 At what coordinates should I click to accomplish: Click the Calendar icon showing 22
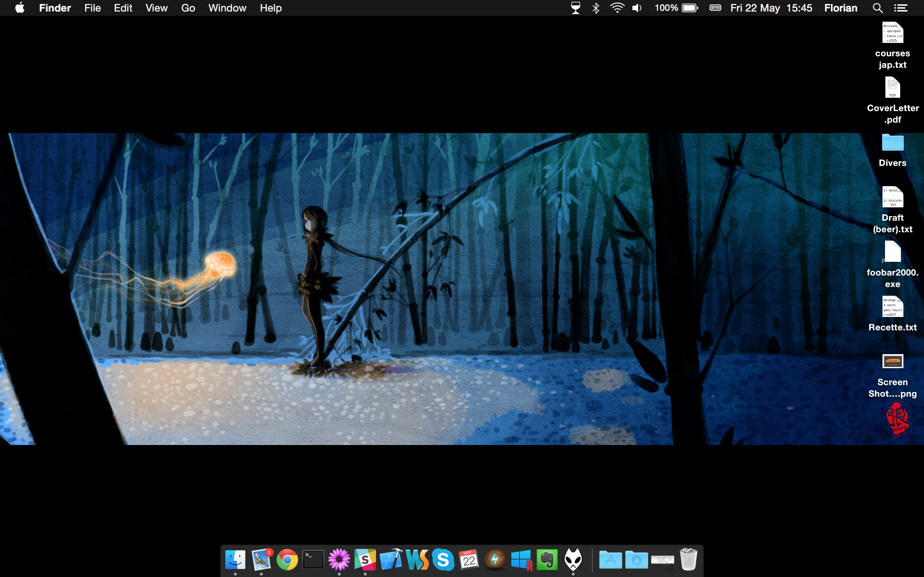(x=469, y=560)
